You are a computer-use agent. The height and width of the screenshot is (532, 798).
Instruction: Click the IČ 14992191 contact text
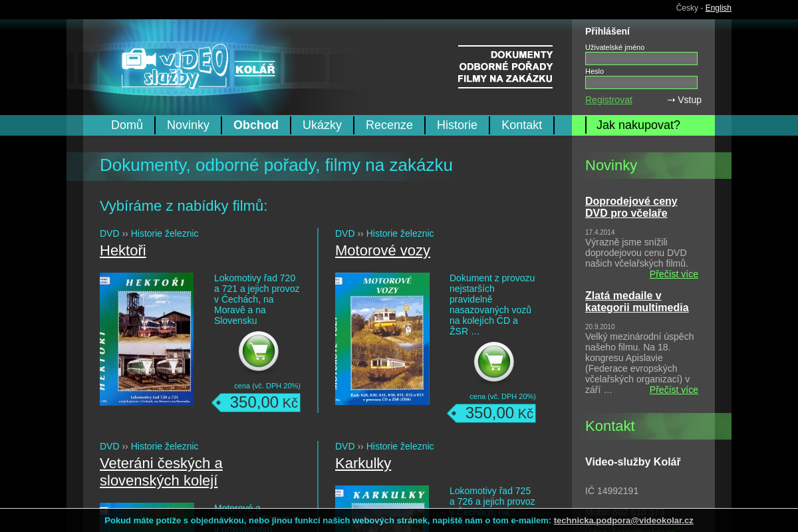[x=612, y=491]
